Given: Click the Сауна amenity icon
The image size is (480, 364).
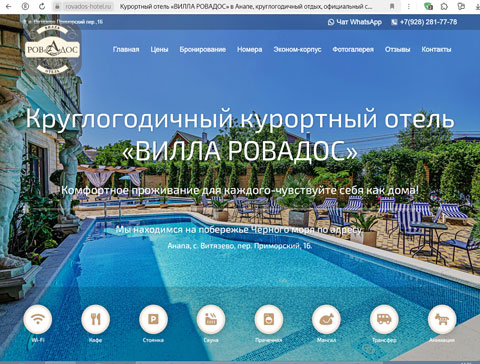Looking at the screenshot, I should 211,319.
